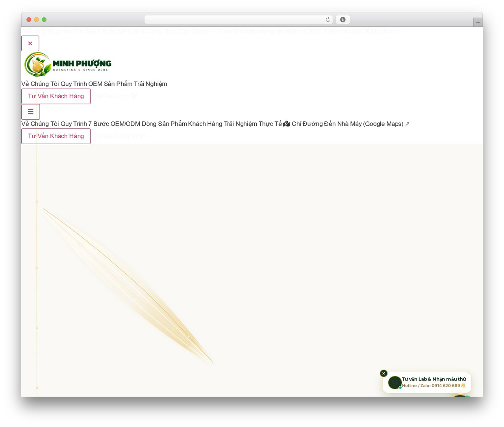The height and width of the screenshot is (427, 504).
Task: Click the map icon before Chỉ Đường
Action: [287, 124]
